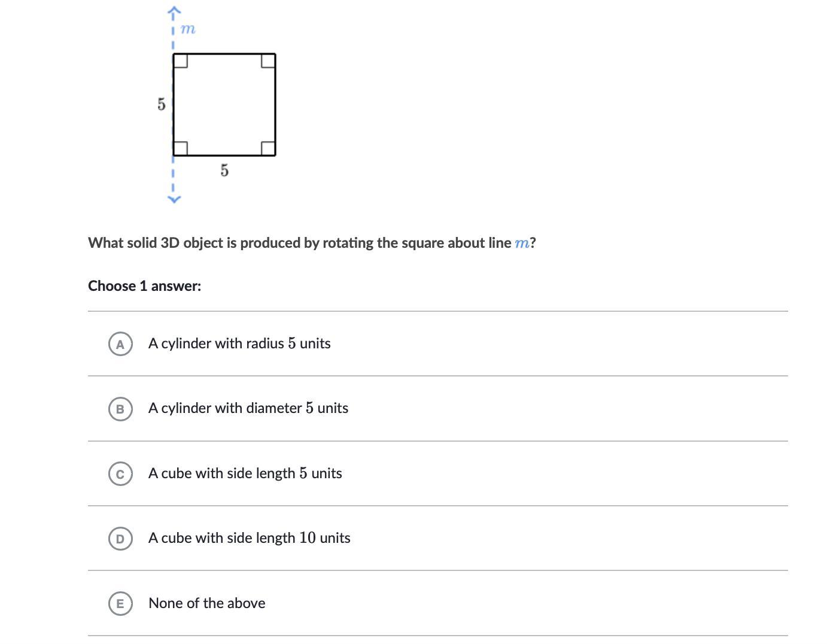Screen dimensions: 827x644
Task: Click the '5' label below the square
Action: (x=224, y=171)
